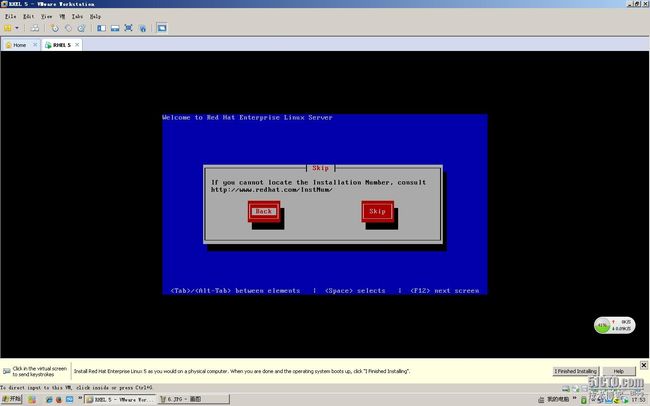
Task: Click the console view toolbar icon
Action: pyautogui.click(x=162, y=28)
